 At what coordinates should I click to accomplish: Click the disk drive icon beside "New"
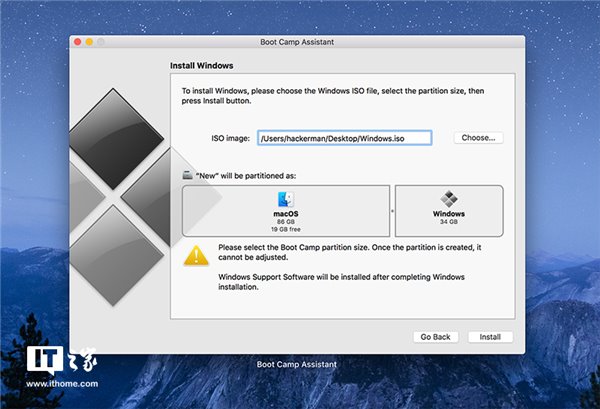(x=188, y=175)
